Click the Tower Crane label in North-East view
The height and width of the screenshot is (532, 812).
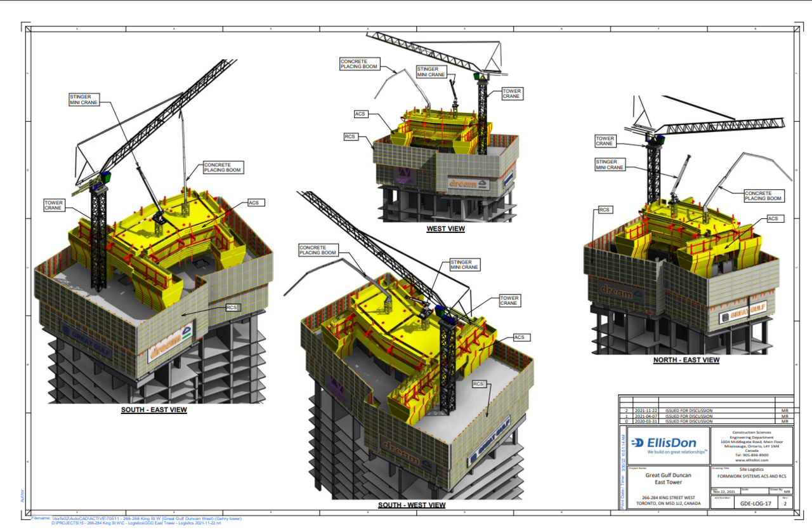coord(605,141)
